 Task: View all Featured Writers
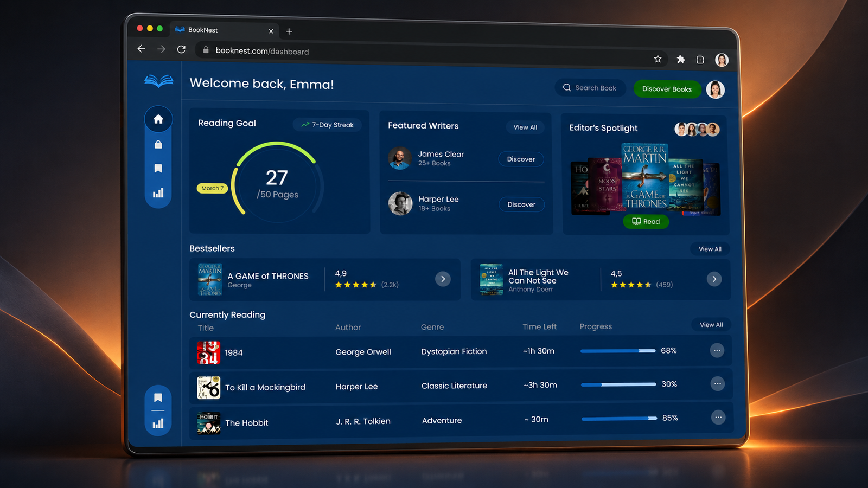(x=525, y=127)
